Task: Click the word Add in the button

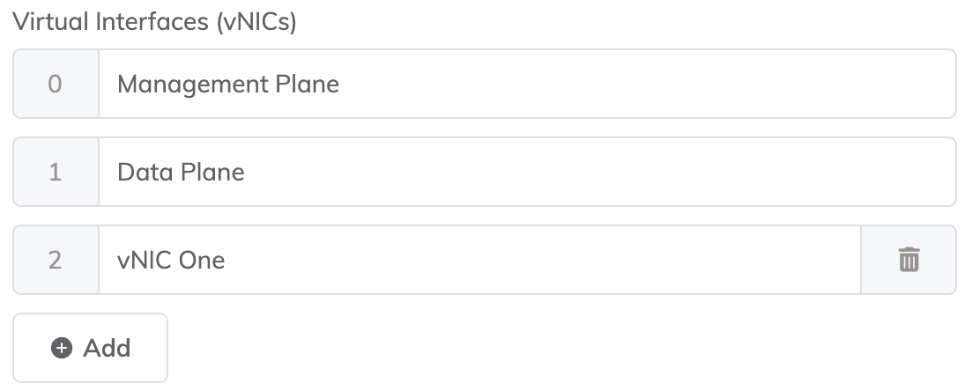Action: tap(107, 348)
